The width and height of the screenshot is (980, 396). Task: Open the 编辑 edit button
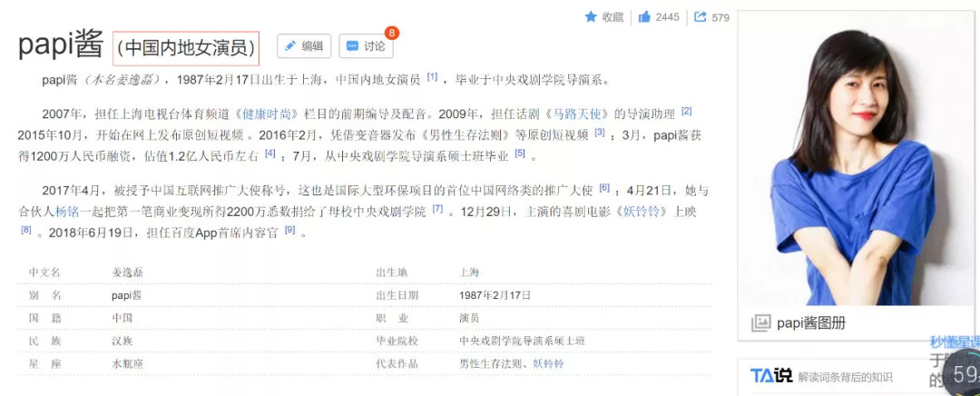(x=304, y=45)
